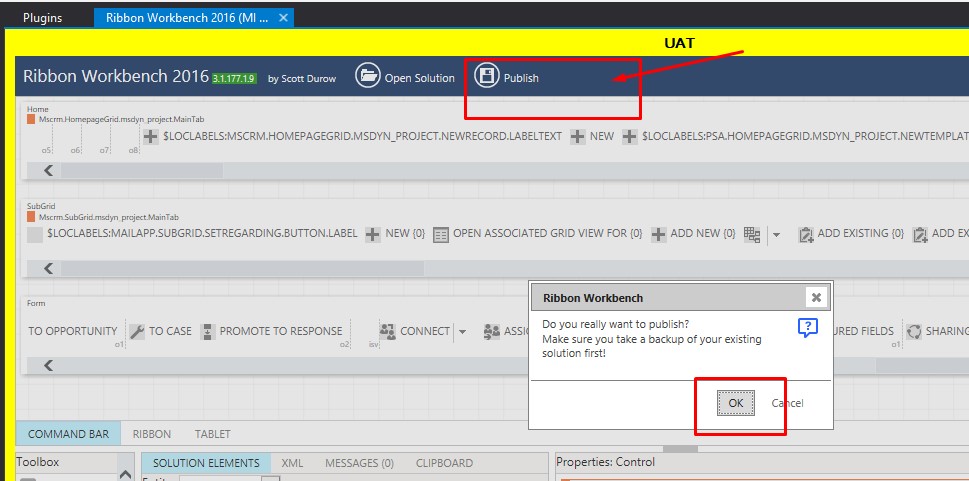The width and height of the screenshot is (969, 481).
Task: Click the SubGrid section label
Action: pyautogui.click(x=41, y=207)
